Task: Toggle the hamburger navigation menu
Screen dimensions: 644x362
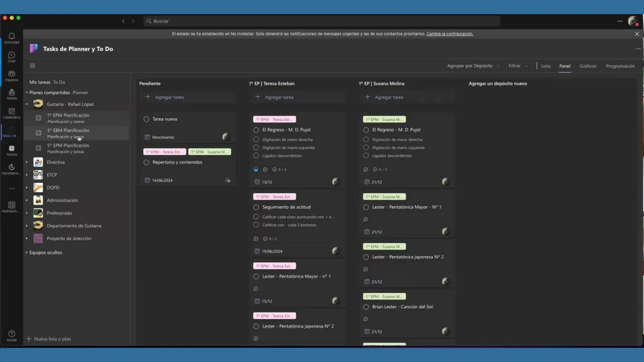Action: pyautogui.click(x=32, y=65)
